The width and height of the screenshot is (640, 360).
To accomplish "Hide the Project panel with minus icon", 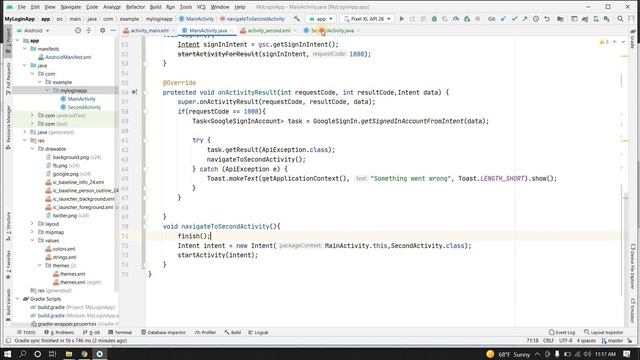I will (113, 31).
